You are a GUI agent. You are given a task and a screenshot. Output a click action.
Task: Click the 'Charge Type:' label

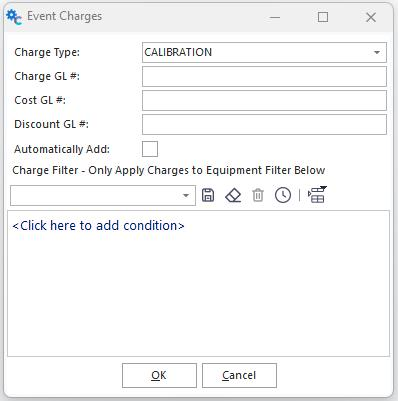(x=47, y=52)
